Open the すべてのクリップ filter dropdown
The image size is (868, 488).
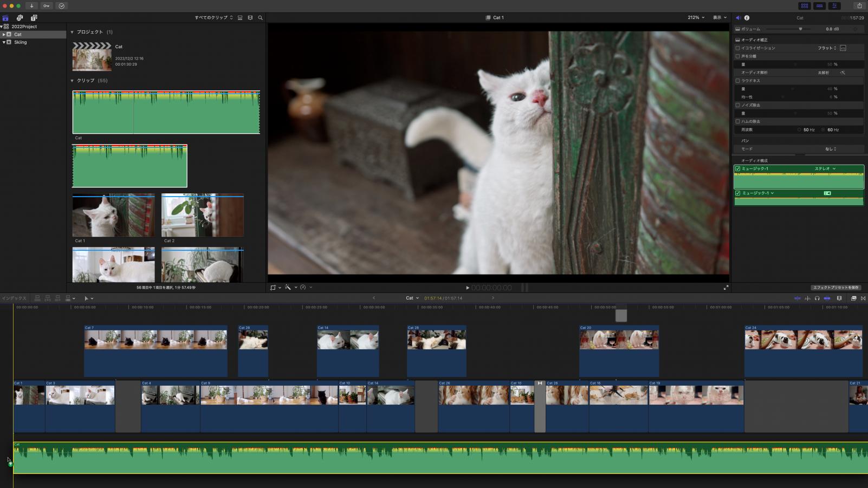[x=213, y=18]
